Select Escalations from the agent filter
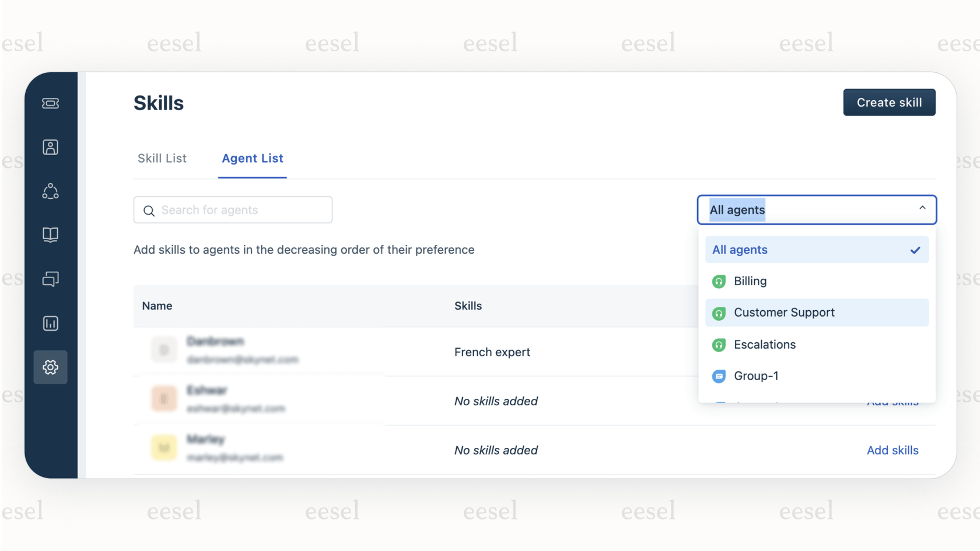The height and width of the screenshot is (551, 980). pyautogui.click(x=765, y=345)
